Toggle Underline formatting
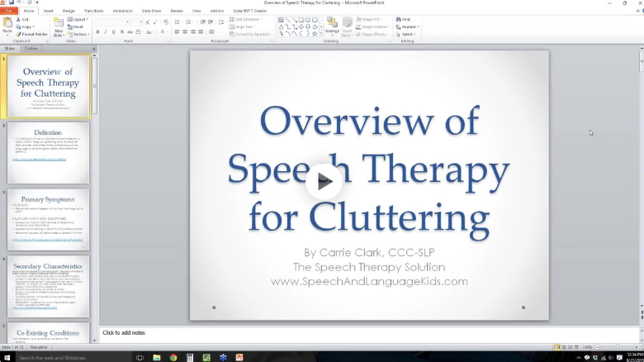Viewport: 644px width, 362px height. [114, 31]
